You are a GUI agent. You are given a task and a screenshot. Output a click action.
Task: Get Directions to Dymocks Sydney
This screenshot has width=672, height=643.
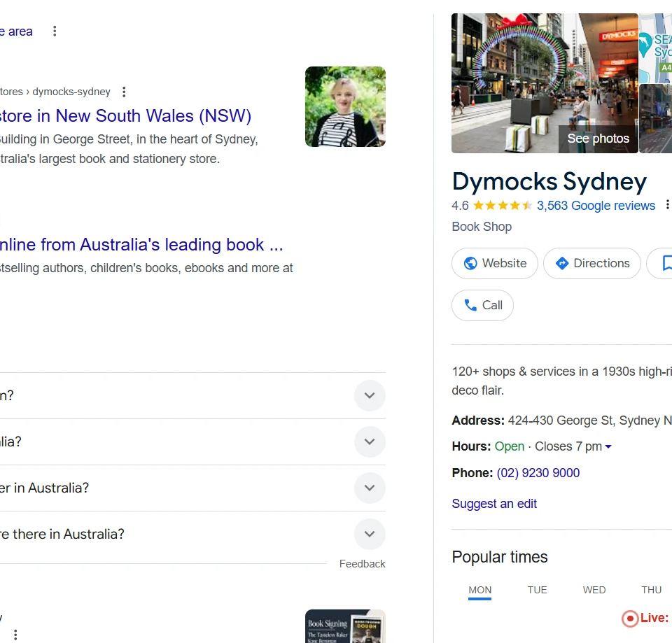coord(592,263)
